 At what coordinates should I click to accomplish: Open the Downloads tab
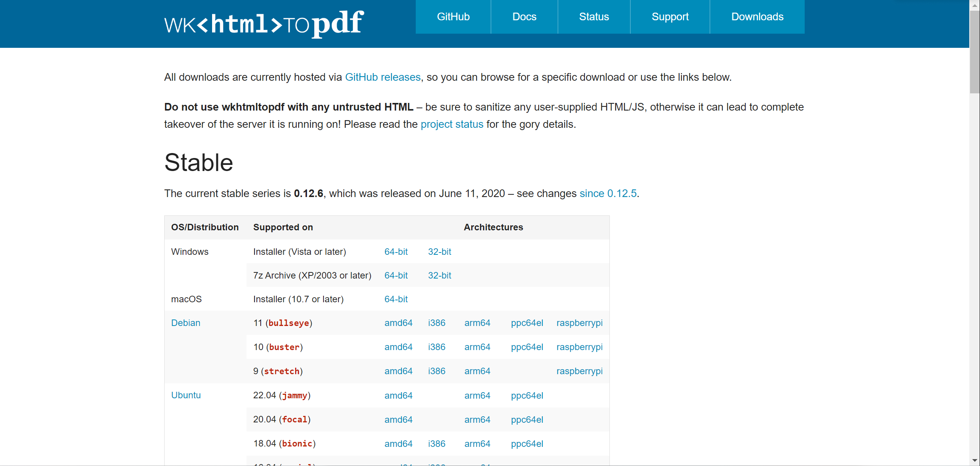(x=757, y=16)
